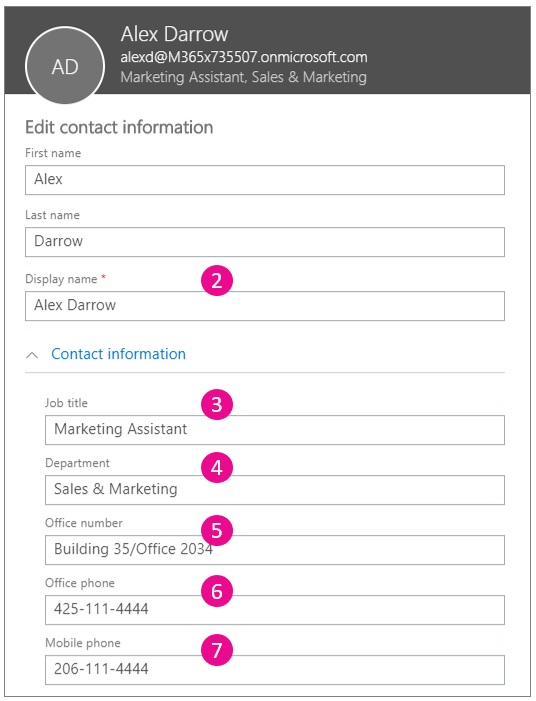Click the Office phone field 425-111-4444
The width and height of the screenshot is (536, 701).
275,609
